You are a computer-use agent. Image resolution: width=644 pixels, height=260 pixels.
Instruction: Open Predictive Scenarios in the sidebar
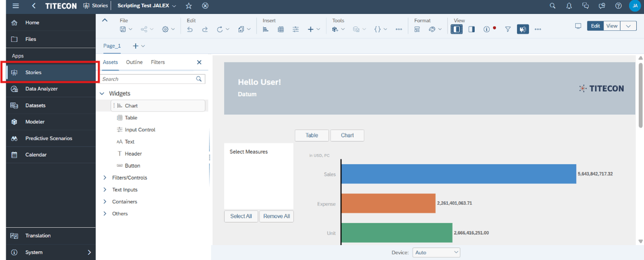(50, 138)
